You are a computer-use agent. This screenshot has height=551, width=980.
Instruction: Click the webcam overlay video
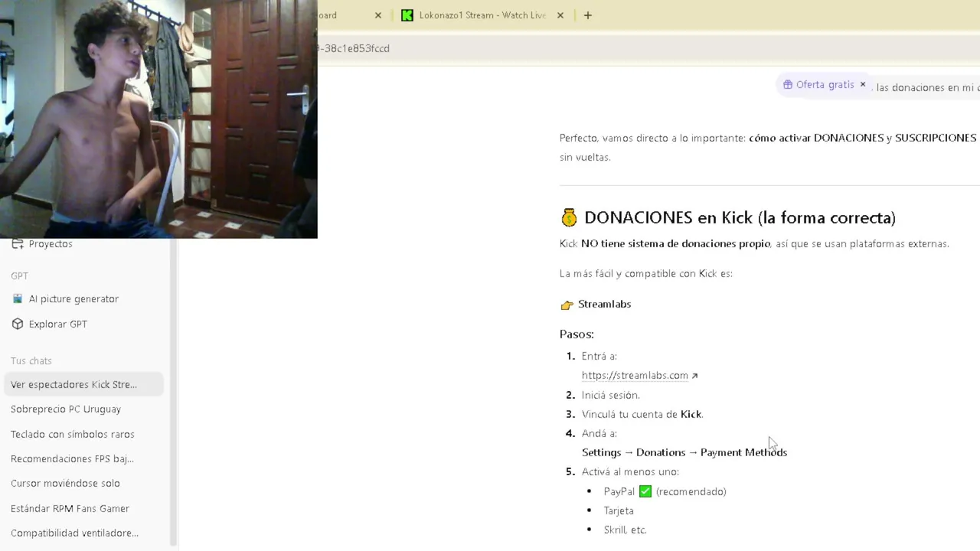(158, 119)
